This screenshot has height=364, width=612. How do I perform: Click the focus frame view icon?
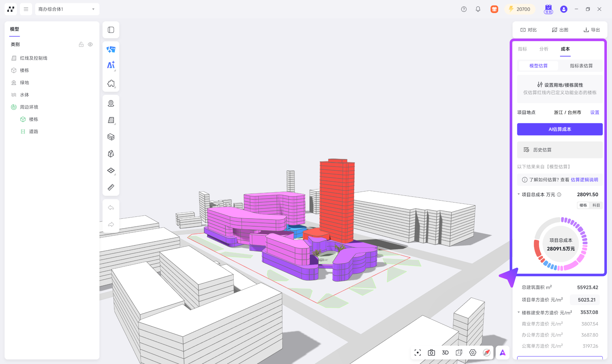(418, 353)
